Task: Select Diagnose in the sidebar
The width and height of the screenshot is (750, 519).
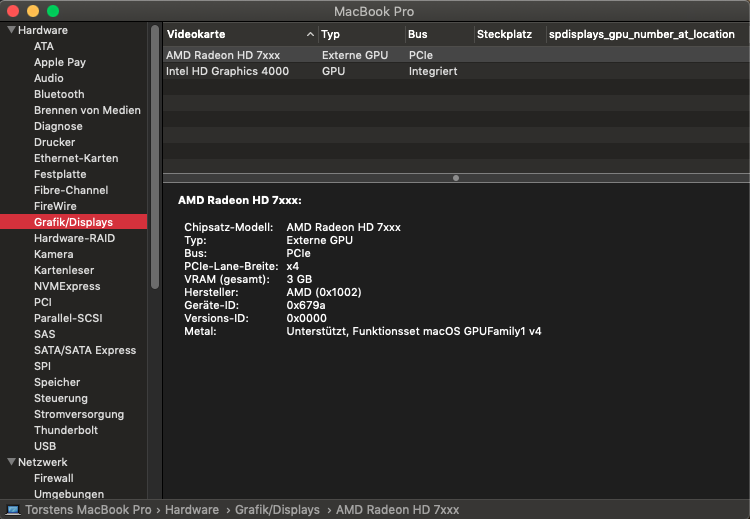Action: coord(58,126)
